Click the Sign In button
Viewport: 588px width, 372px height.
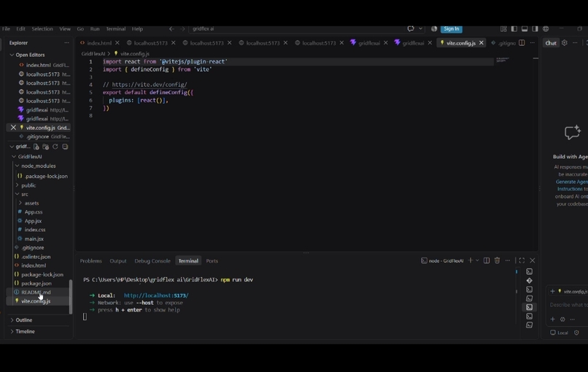coord(452,29)
